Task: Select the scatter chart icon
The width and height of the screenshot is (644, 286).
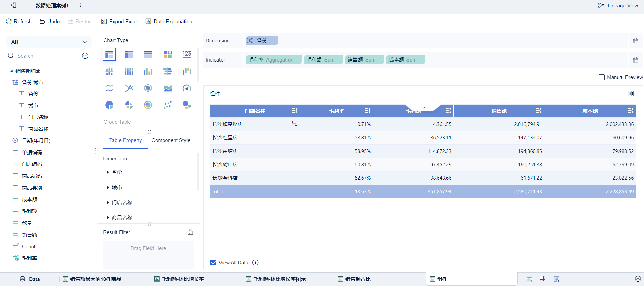Action: tap(168, 105)
